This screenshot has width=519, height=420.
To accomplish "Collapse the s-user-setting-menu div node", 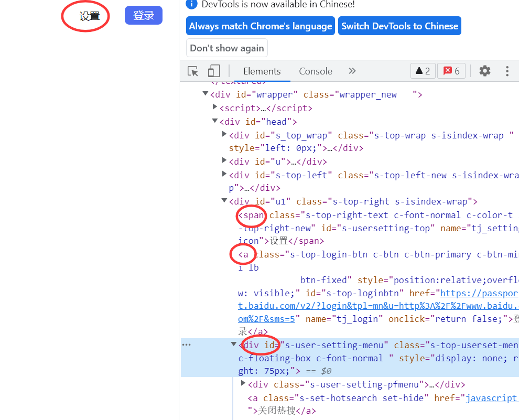I will tap(234, 344).
